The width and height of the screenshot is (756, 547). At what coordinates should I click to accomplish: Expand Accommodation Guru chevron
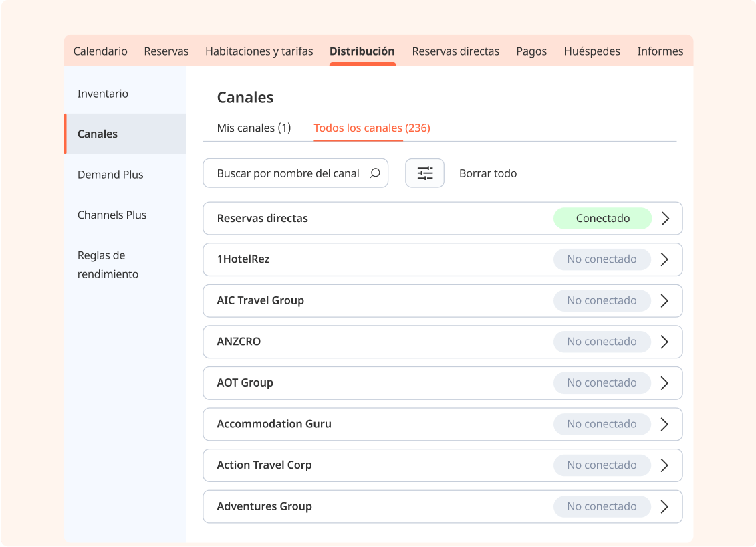pyautogui.click(x=664, y=424)
